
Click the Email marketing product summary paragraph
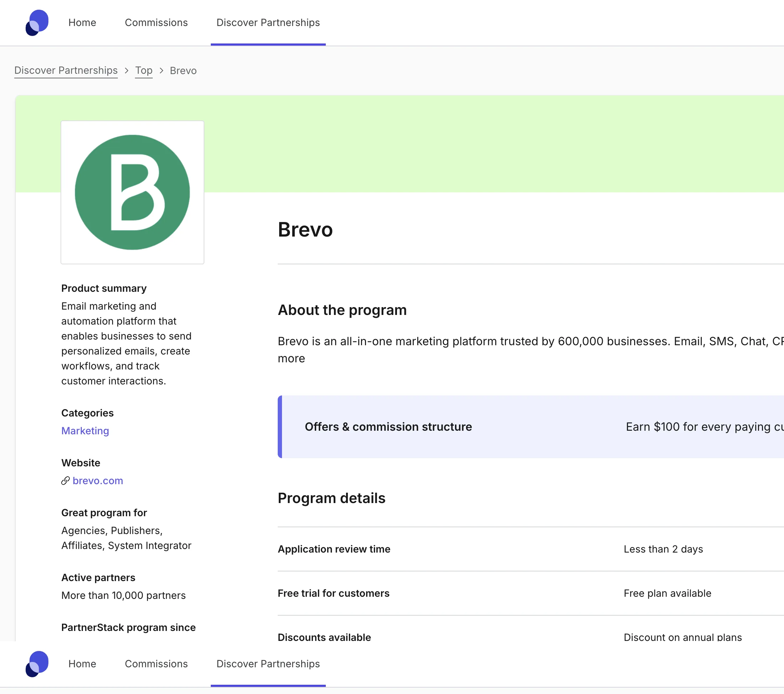[x=126, y=343]
